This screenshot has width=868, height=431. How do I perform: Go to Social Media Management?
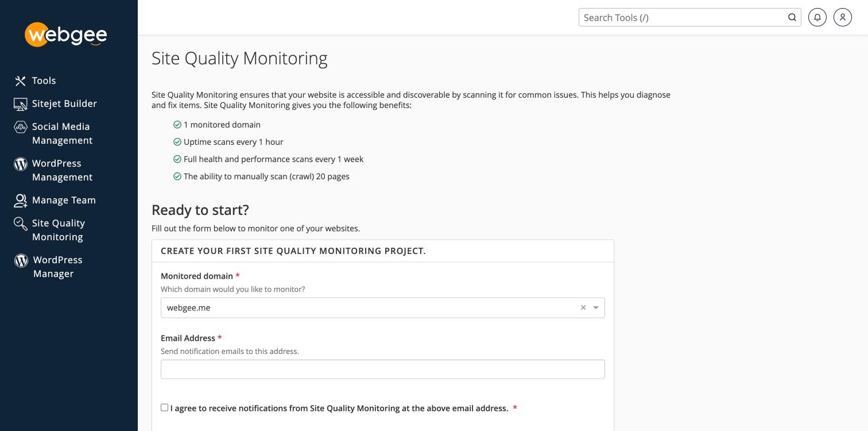(x=62, y=133)
